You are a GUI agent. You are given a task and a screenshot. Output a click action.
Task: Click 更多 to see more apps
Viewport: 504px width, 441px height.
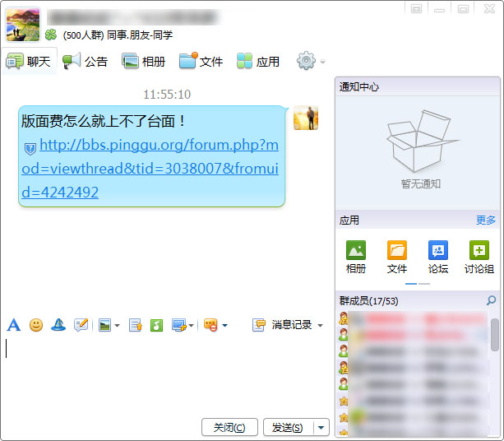coord(486,220)
